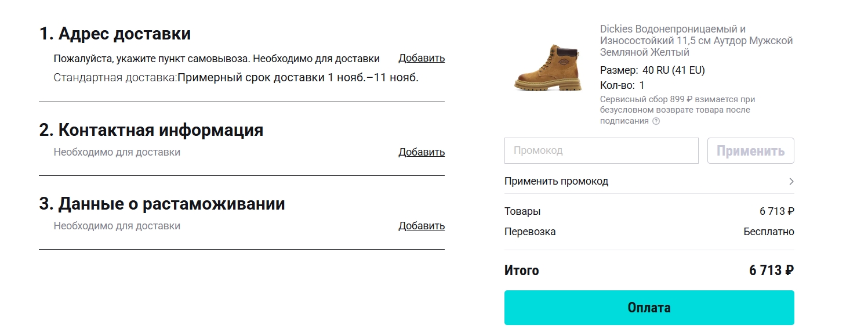Click the grayed 'Применить' promo button
This screenshot has height=335, width=868.
pos(750,150)
